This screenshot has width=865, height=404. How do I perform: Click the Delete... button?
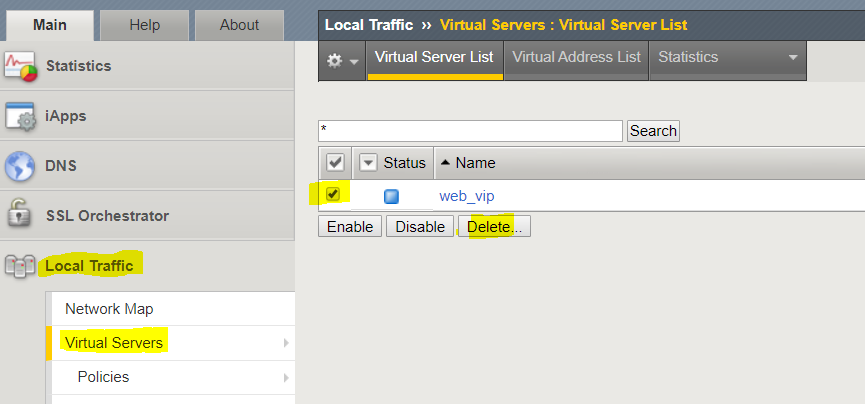(x=494, y=227)
